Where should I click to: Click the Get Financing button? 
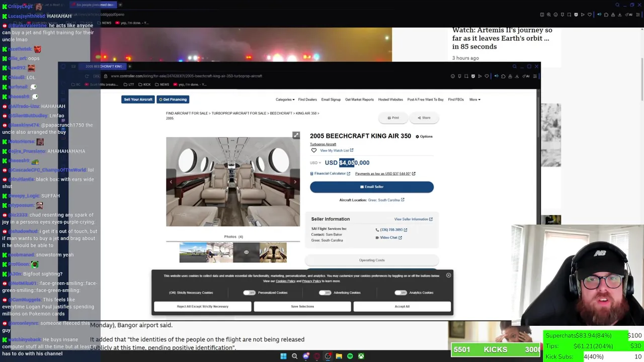[x=173, y=100]
